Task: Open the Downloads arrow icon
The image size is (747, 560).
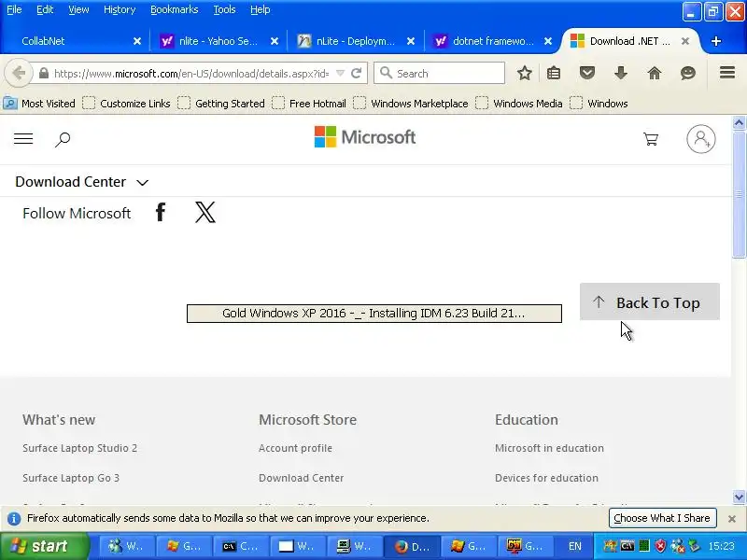Action: [x=621, y=74]
